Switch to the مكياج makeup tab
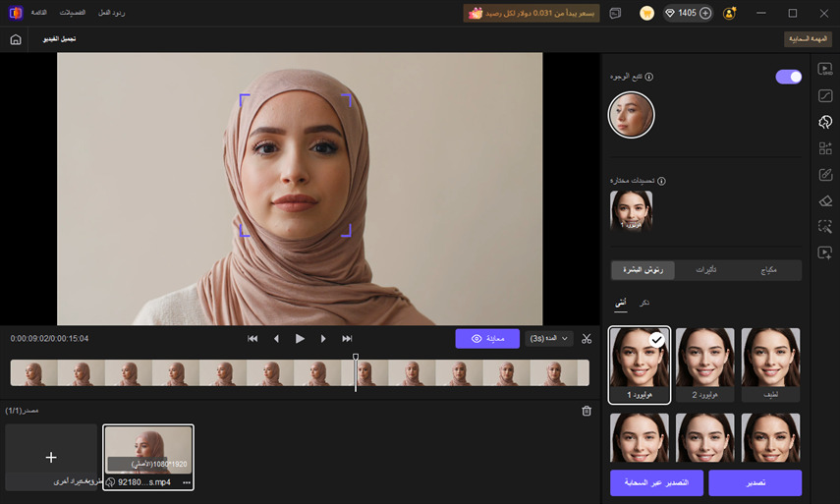Viewport: 840px width, 504px height. [x=768, y=270]
